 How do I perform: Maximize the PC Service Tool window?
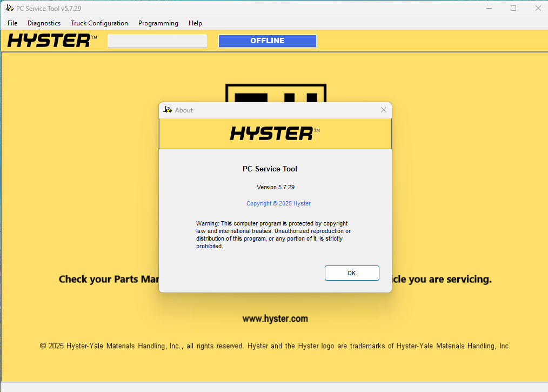(513, 8)
